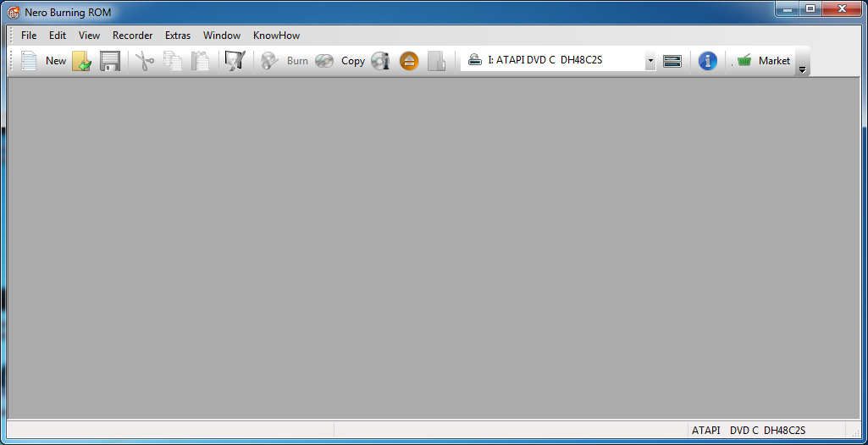Screen dimensions: 868x445
Task: Click the New compilation document icon
Action: pyautogui.click(x=30, y=61)
